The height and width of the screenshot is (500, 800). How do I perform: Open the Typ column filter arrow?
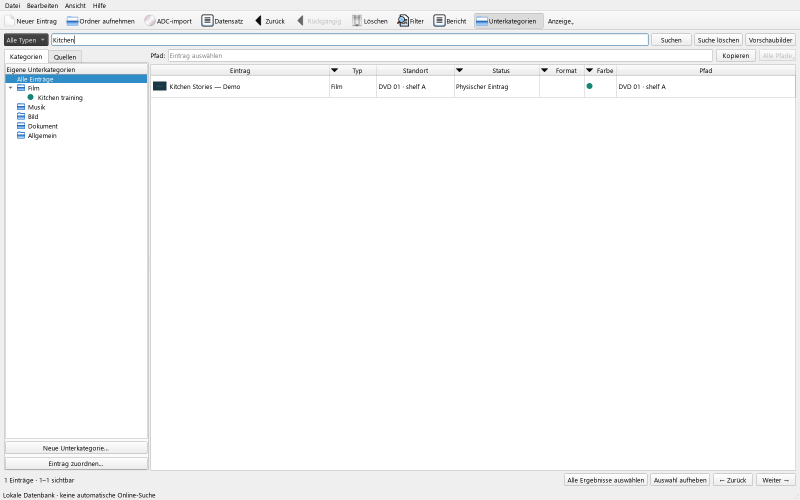(x=335, y=70)
